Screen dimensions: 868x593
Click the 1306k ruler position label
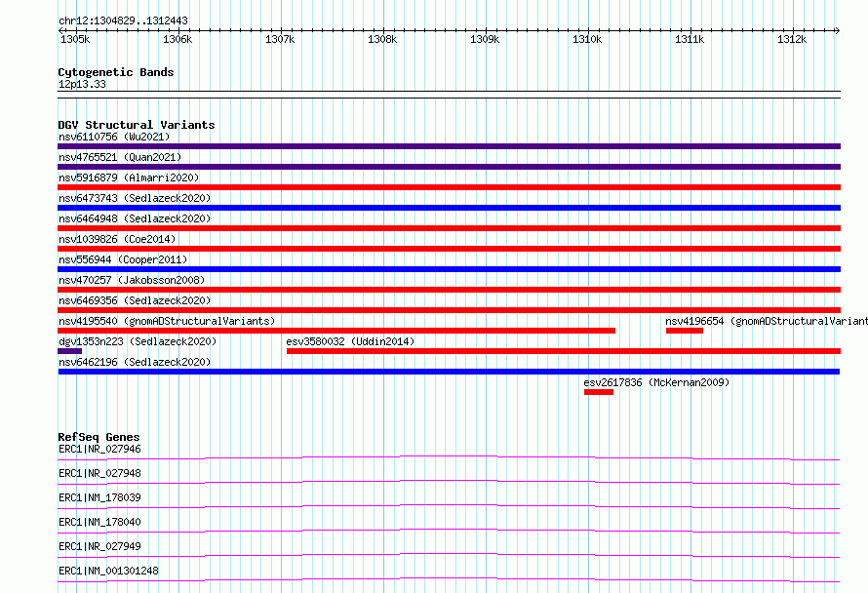(x=178, y=40)
